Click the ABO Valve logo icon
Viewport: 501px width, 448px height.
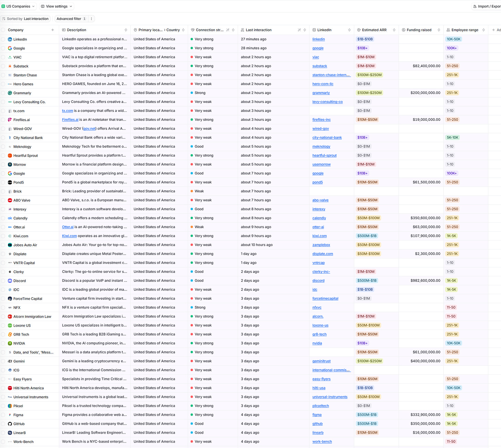pyautogui.click(x=10, y=200)
